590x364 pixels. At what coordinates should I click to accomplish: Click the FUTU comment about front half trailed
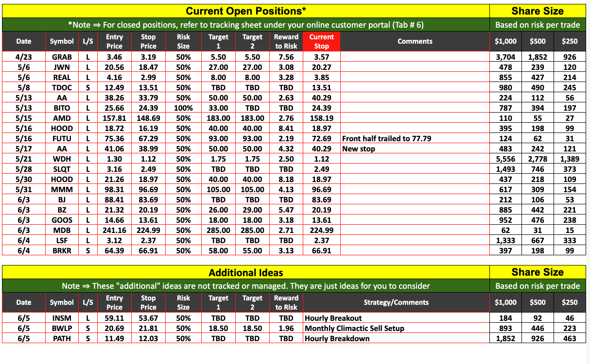(x=386, y=138)
